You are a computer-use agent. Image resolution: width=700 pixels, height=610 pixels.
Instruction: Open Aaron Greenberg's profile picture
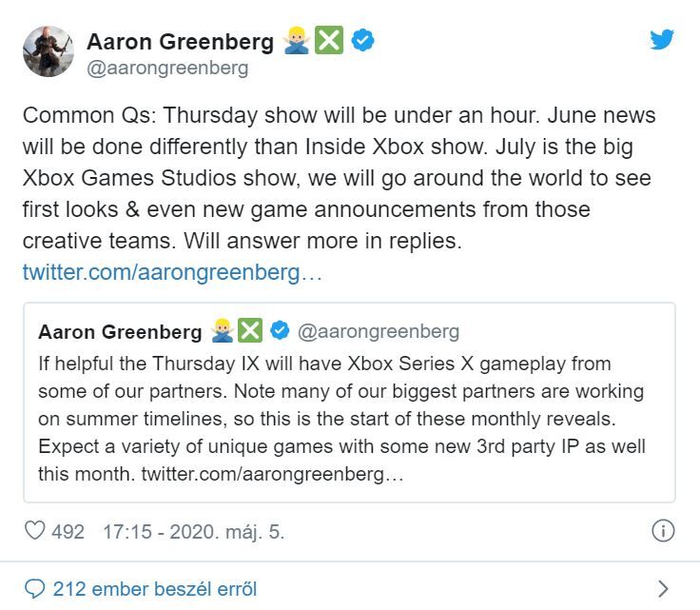pos(48,51)
